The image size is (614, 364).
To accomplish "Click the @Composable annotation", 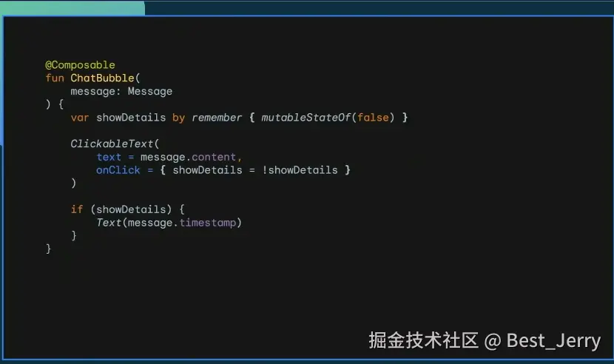I will click(x=80, y=65).
